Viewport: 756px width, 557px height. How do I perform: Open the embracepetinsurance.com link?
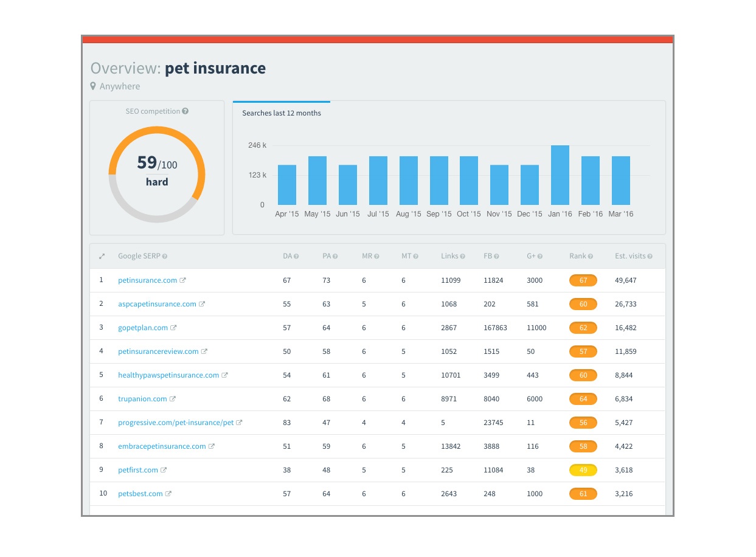[x=162, y=446]
